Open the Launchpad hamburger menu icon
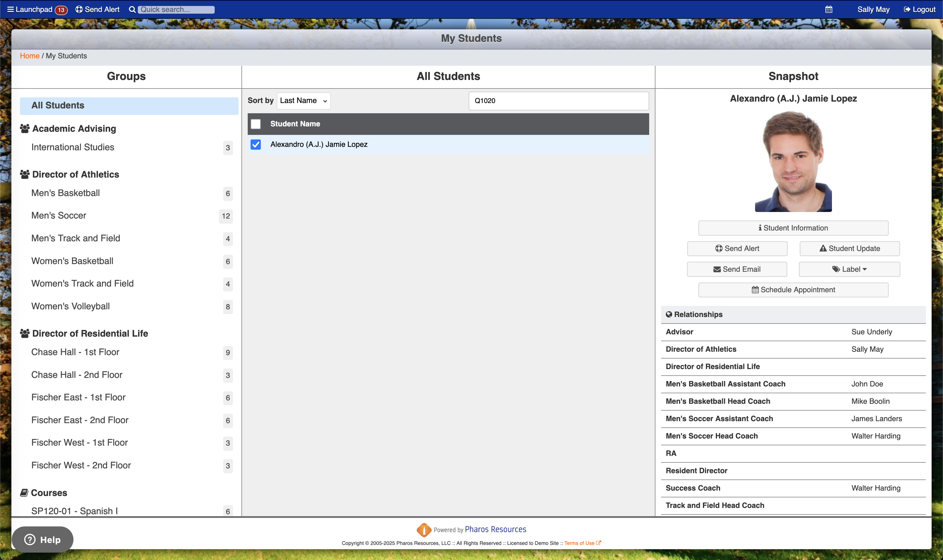This screenshot has width=943, height=560. 11,9
